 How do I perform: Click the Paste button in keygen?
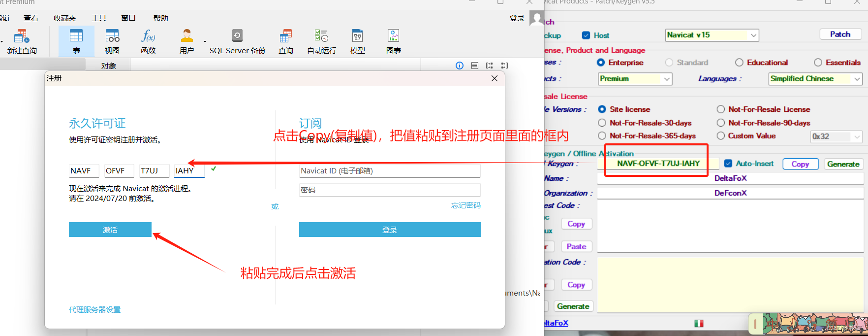click(576, 246)
